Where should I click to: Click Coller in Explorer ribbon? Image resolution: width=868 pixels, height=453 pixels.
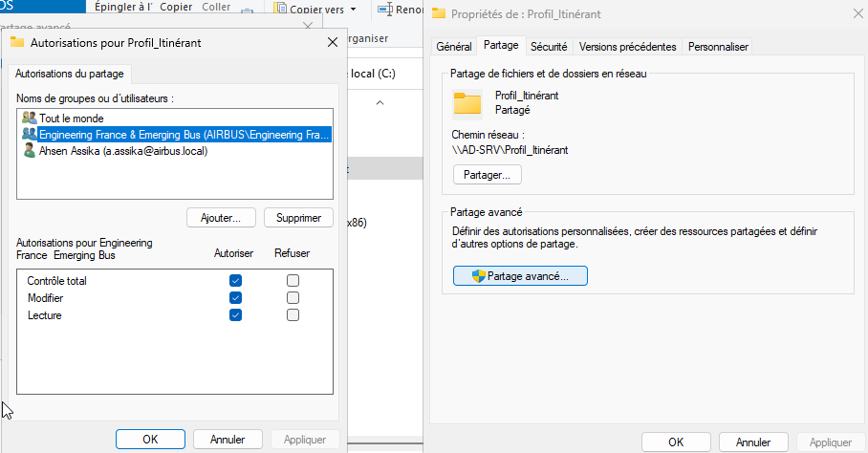point(216,8)
